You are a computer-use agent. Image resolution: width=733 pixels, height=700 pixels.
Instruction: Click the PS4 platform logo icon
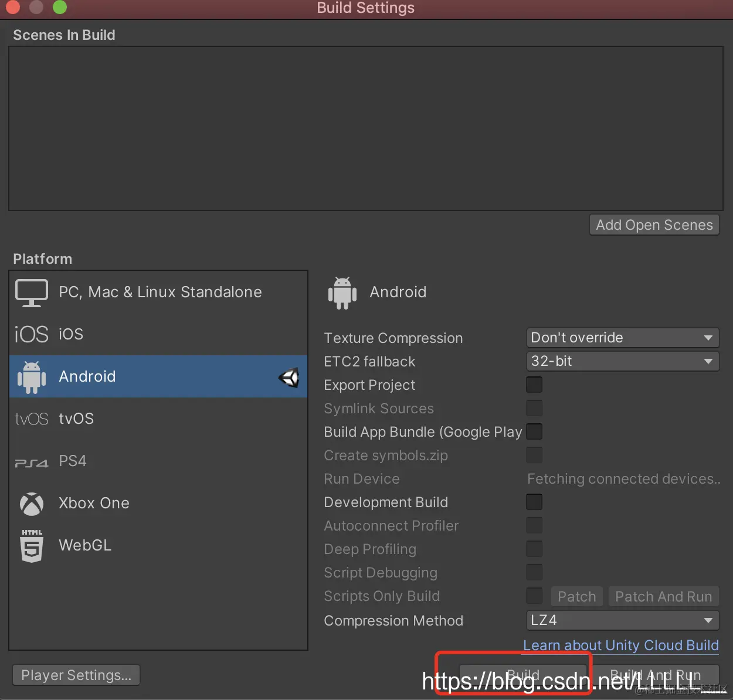pyautogui.click(x=32, y=463)
